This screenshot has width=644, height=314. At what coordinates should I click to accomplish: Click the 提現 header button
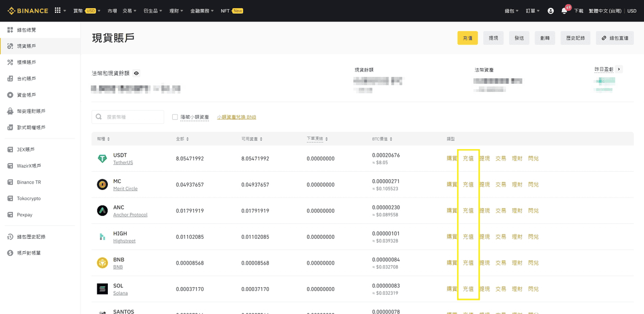pyautogui.click(x=493, y=38)
